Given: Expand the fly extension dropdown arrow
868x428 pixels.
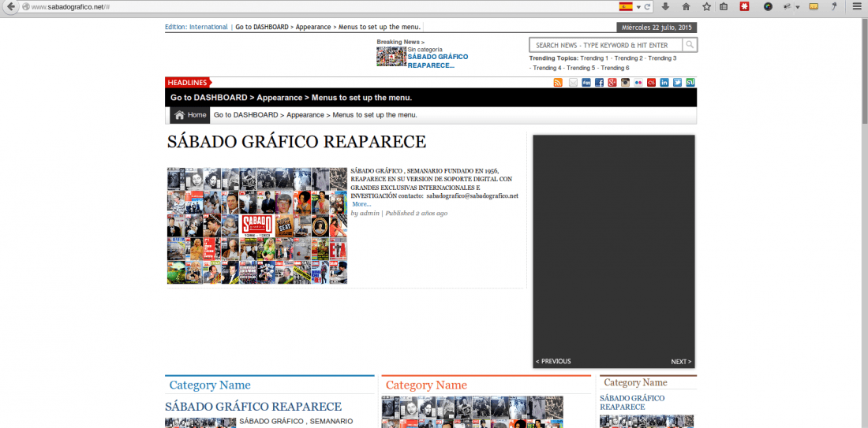Looking at the screenshot, I should pyautogui.click(x=798, y=7).
